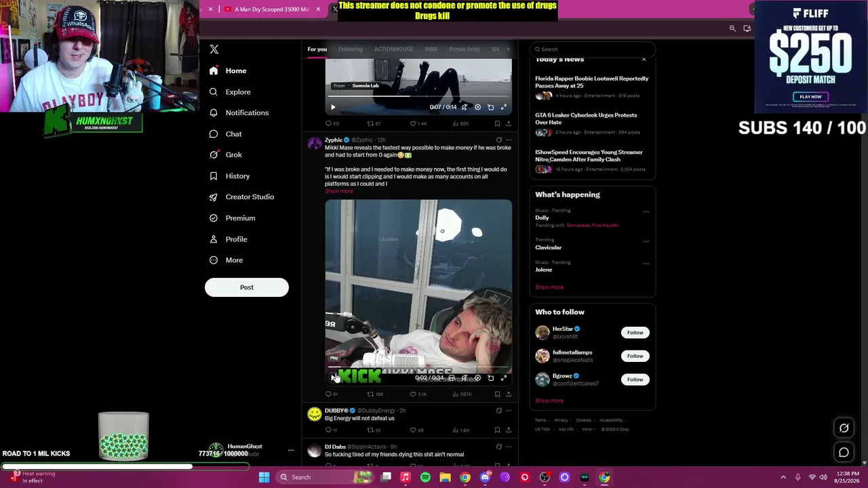
Task: Repost Zyphic's post
Action: point(375,394)
